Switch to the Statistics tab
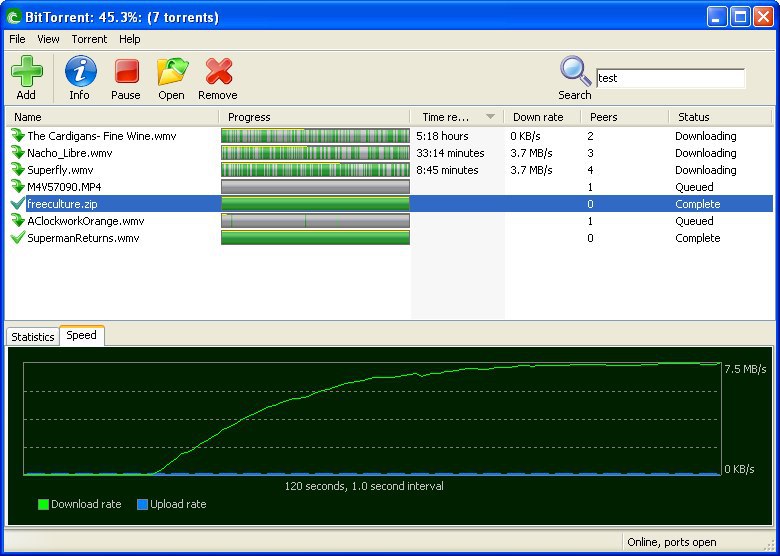This screenshot has height=556, width=780. pos(33,337)
